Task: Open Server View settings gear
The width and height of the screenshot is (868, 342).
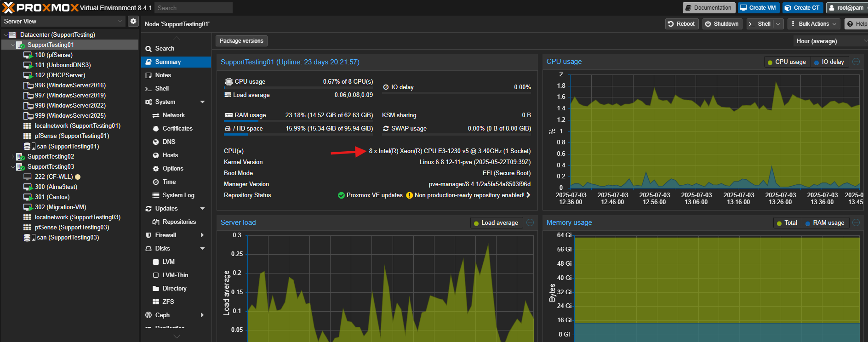Action: [133, 21]
